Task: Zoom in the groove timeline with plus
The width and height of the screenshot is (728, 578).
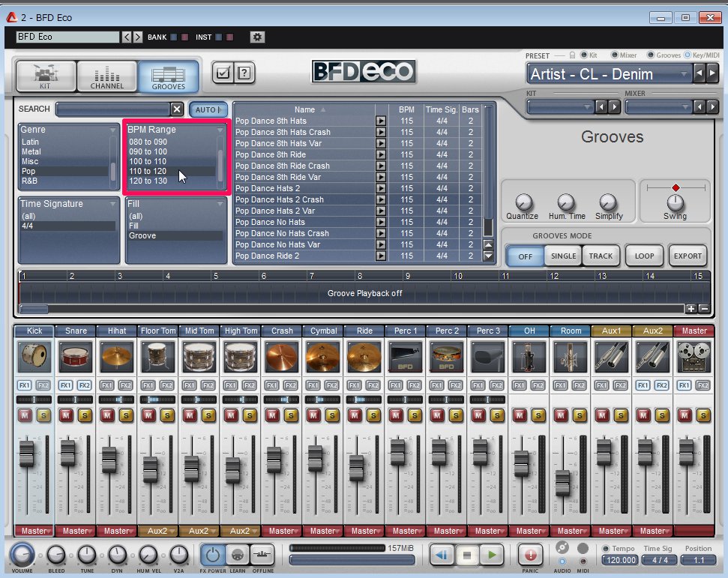Action: pos(691,309)
